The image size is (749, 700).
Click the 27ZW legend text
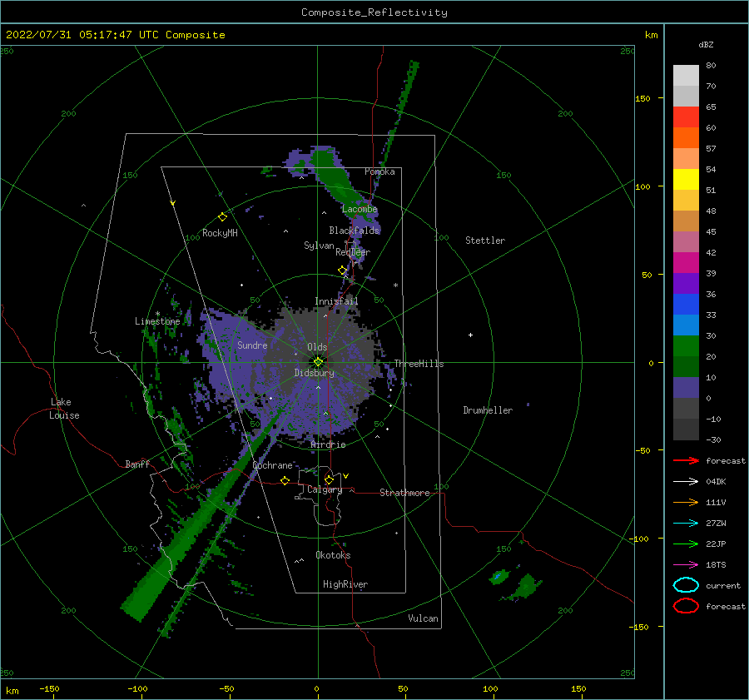[716, 524]
